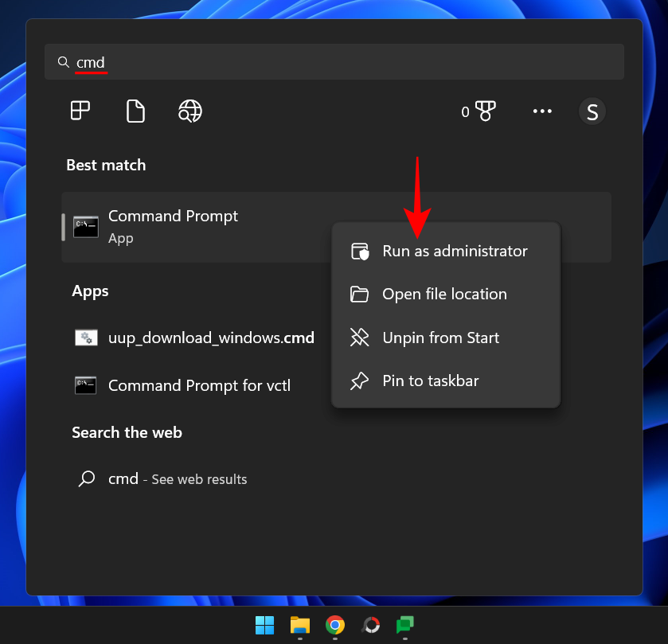The image size is (668, 644).
Task: Open uup_download_windows.cmd result
Action: (196, 338)
